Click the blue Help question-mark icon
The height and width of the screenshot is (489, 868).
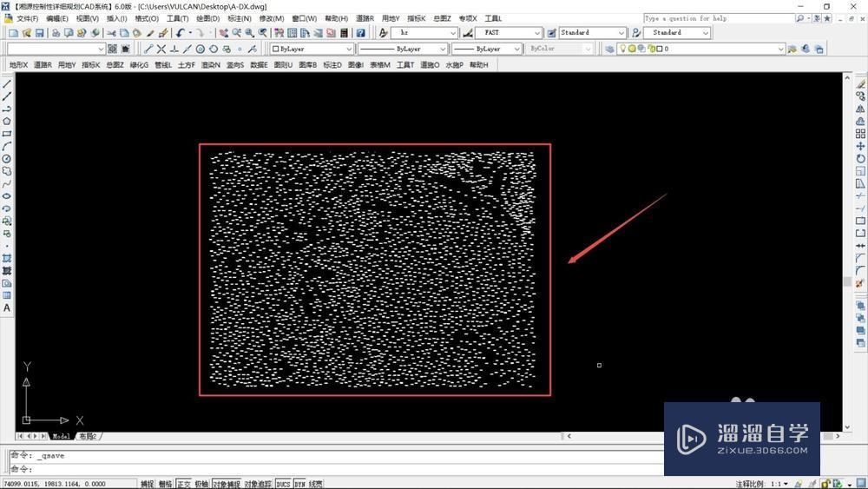click(x=360, y=33)
